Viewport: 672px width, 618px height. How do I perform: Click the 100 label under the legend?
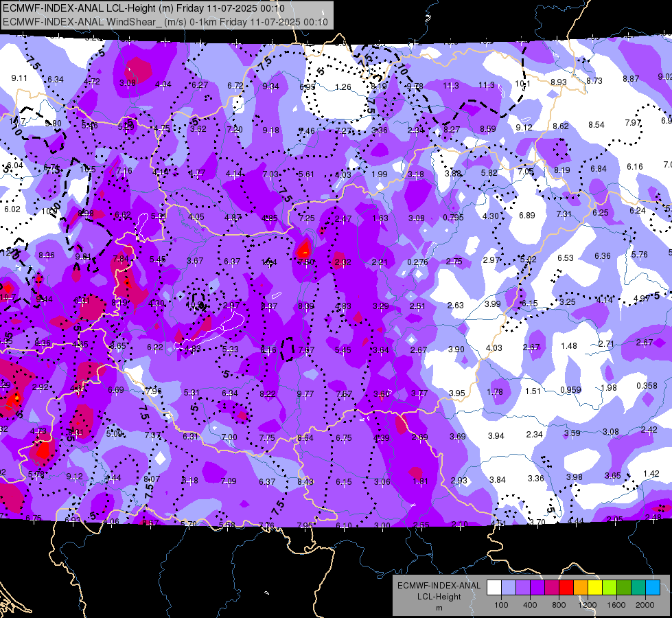[501, 605]
